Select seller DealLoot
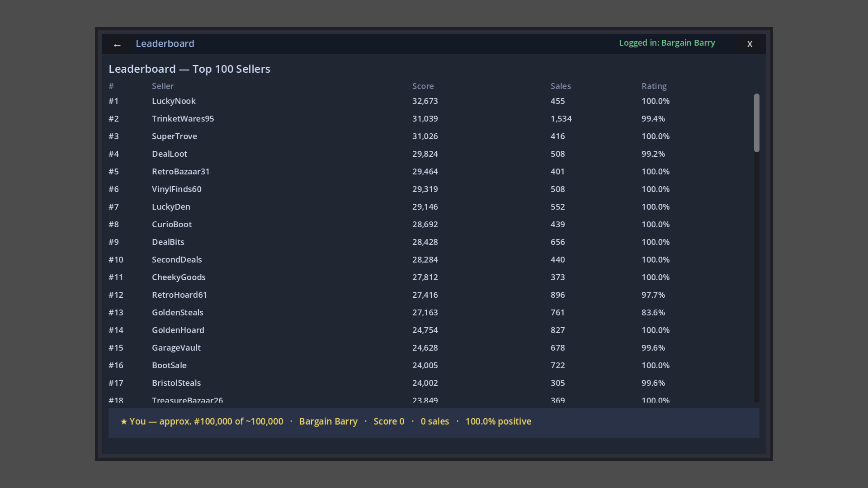Image resolution: width=868 pixels, height=488 pixels. 169,154
